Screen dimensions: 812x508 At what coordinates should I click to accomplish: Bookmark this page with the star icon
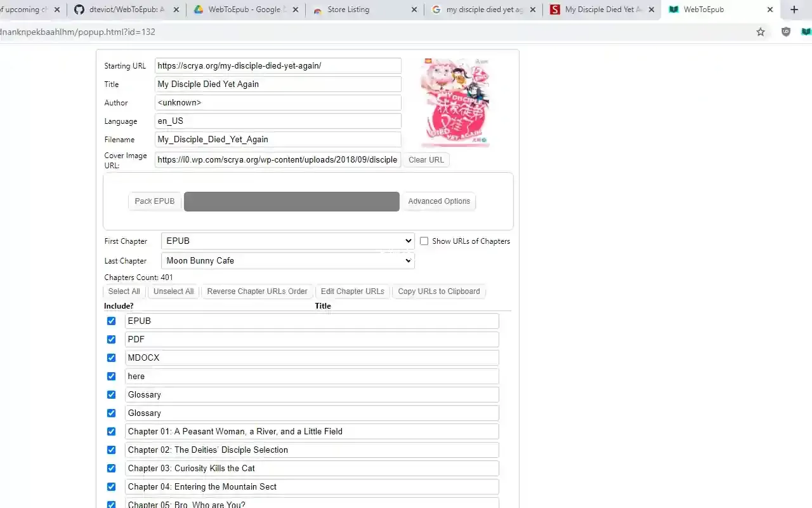tap(761, 32)
